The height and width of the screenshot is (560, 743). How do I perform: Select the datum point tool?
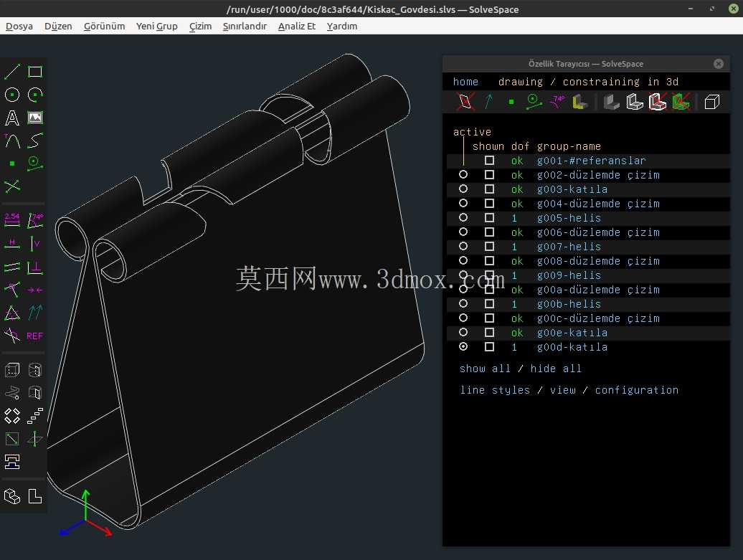click(x=12, y=163)
